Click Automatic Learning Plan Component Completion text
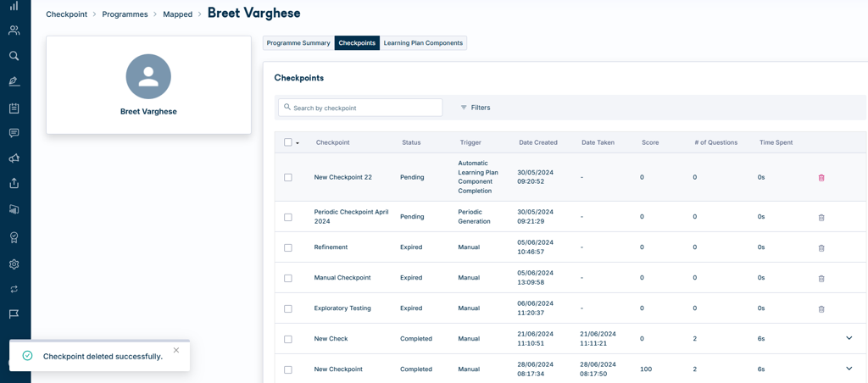This screenshot has width=868, height=383. point(478,177)
